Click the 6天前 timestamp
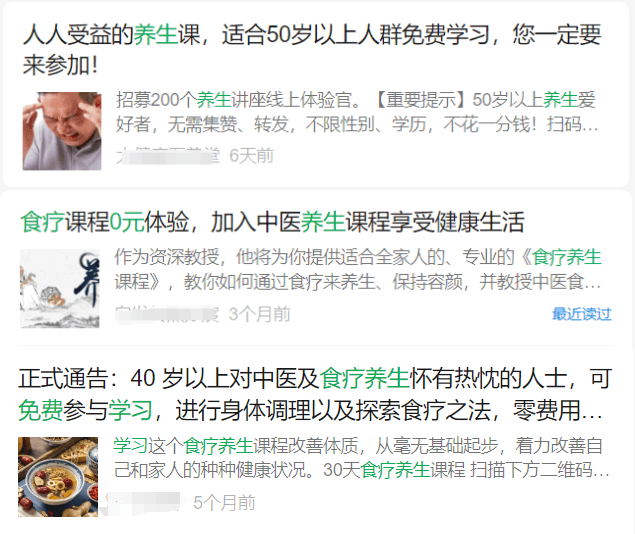The image size is (635, 534). [251, 155]
